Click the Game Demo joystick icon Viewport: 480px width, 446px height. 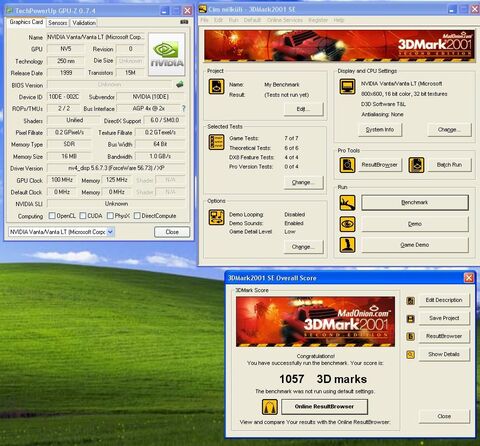[x=347, y=245]
